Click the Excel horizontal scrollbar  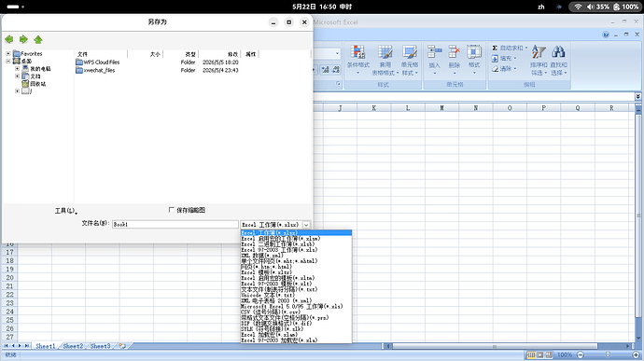coord(507,346)
